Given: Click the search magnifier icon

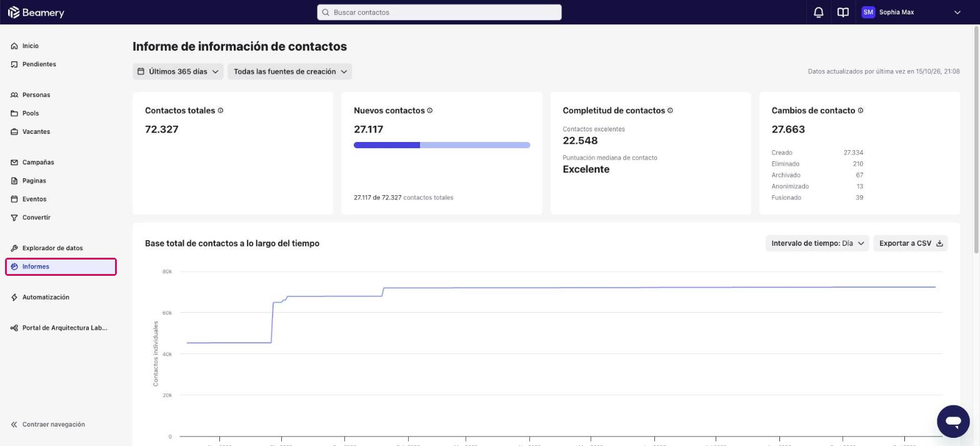Looking at the screenshot, I should [x=326, y=13].
